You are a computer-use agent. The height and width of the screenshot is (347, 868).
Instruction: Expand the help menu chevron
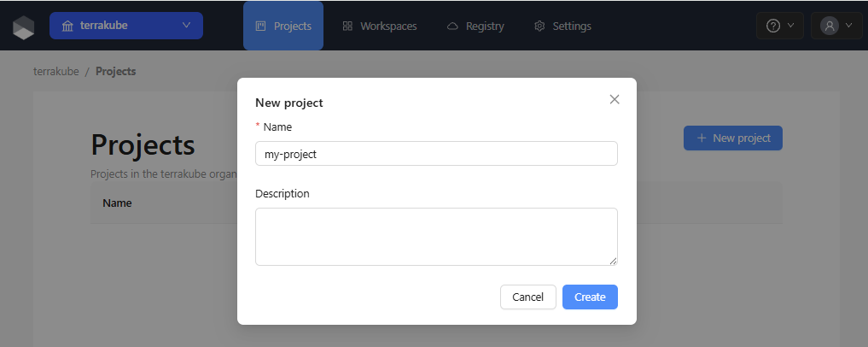(x=790, y=26)
